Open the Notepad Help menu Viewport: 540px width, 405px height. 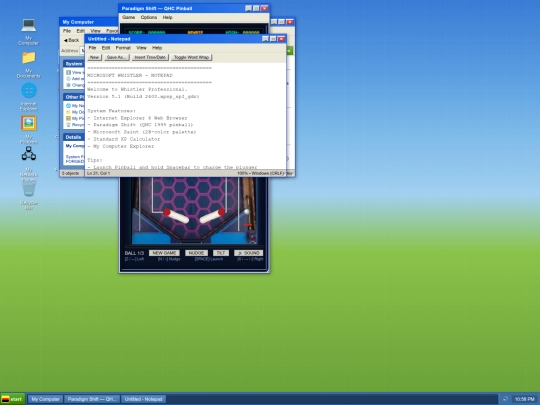[x=157, y=48]
